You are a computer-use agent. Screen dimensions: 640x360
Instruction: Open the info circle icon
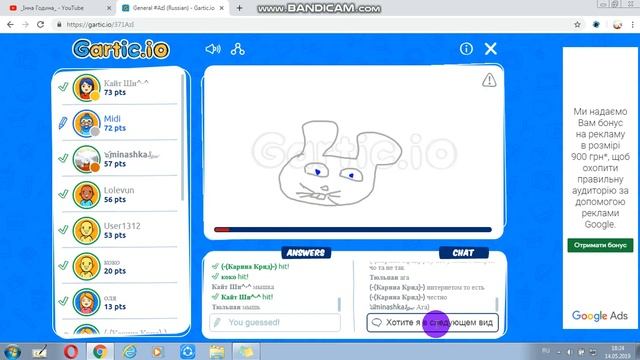click(x=466, y=49)
